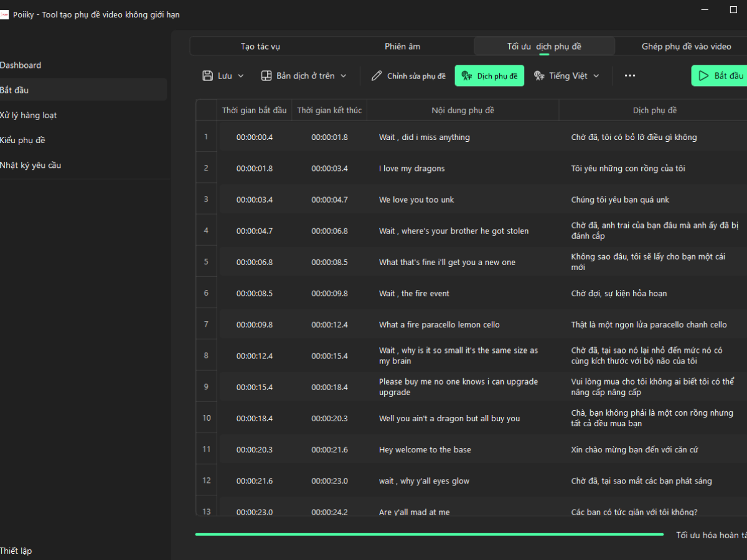Click the layout icon beside Bản dịch ở trên
Viewport: 747px width, 560px height.
tap(266, 76)
